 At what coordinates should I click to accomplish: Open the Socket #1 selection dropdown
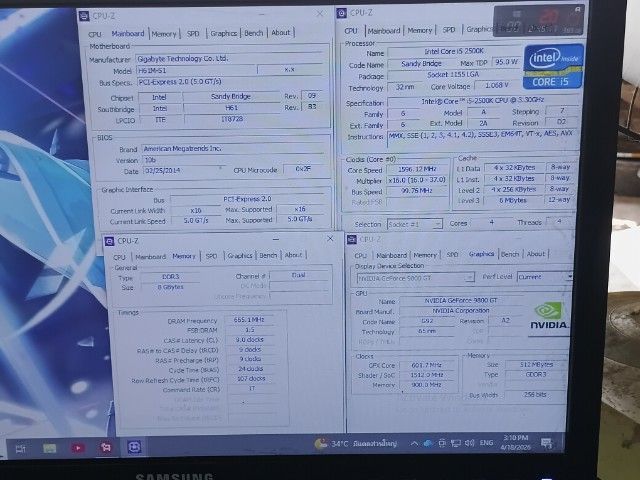pos(414,224)
